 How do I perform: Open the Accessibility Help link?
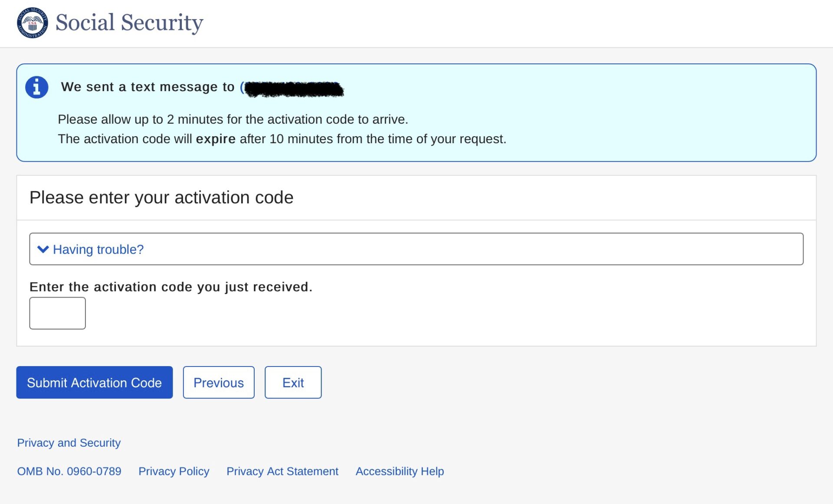400,471
